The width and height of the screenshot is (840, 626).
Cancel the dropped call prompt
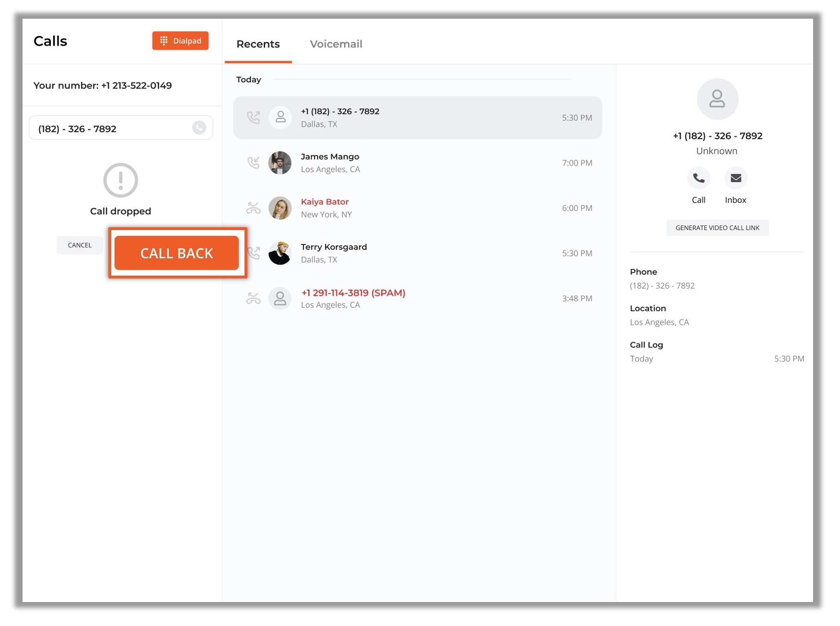(80, 245)
